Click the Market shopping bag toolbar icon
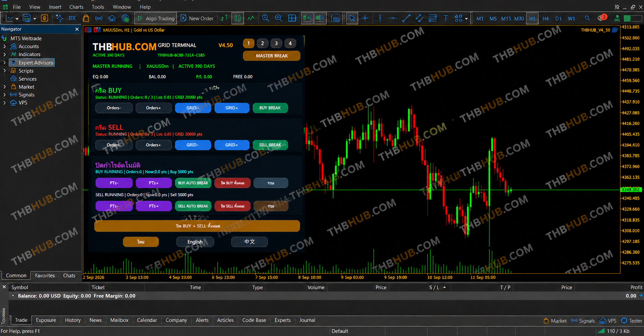The image size is (644, 336). tap(86, 18)
